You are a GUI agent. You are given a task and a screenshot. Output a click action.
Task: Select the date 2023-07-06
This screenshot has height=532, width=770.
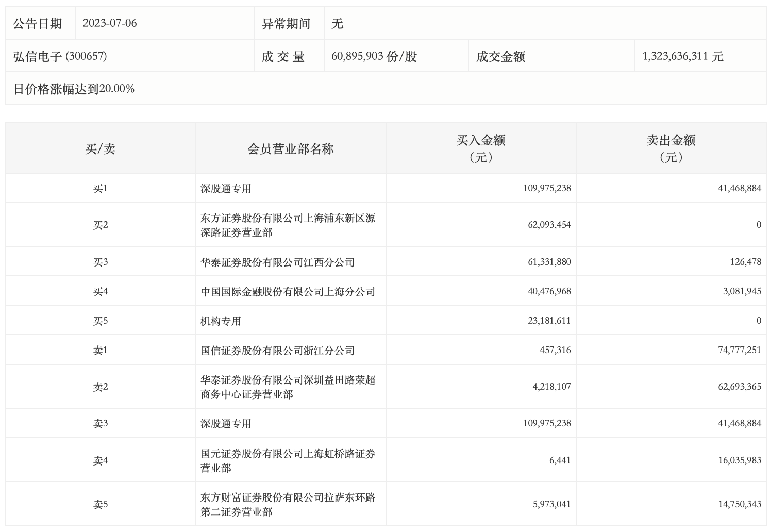[x=109, y=23]
